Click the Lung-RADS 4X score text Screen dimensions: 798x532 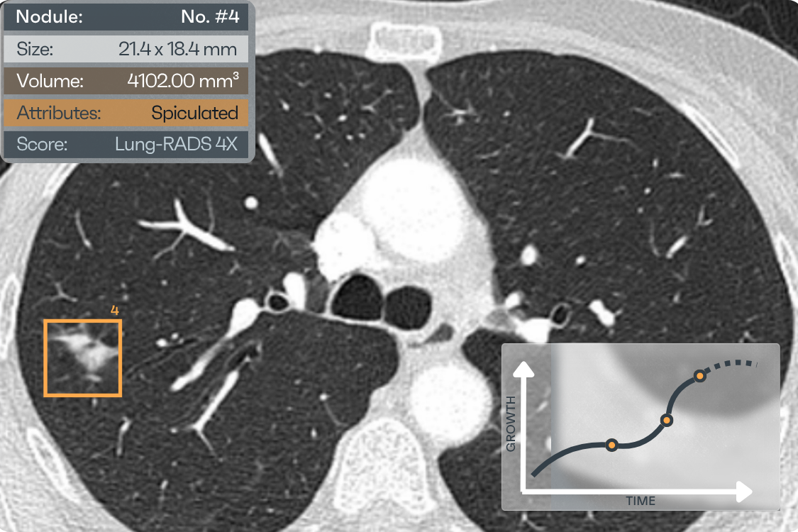click(176, 144)
